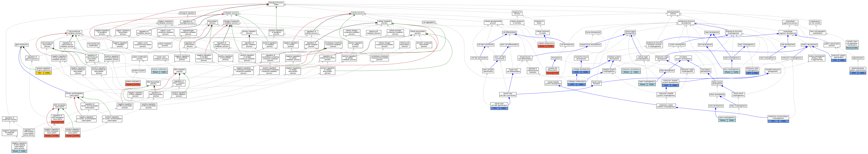Click yellow positive regulation of gene expression node

43,71
